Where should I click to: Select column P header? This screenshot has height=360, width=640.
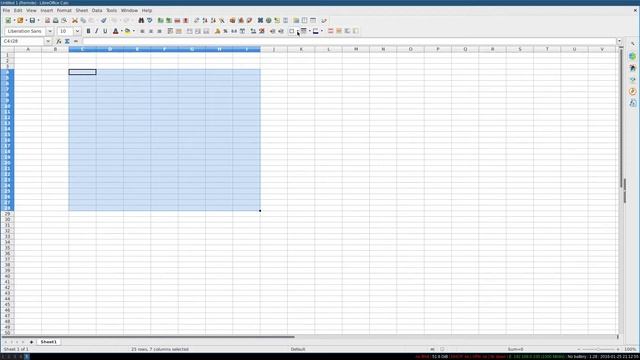438,49
